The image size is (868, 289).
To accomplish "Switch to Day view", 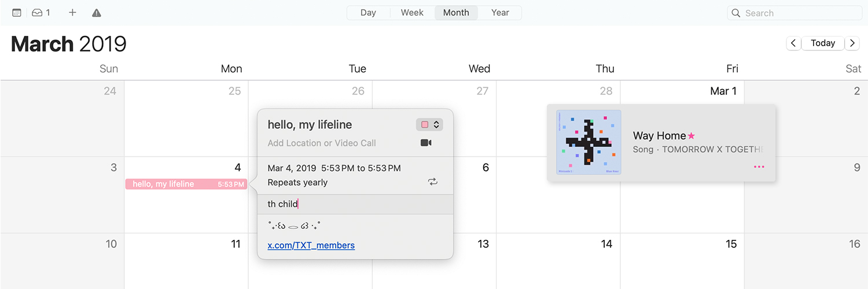I will coord(368,13).
